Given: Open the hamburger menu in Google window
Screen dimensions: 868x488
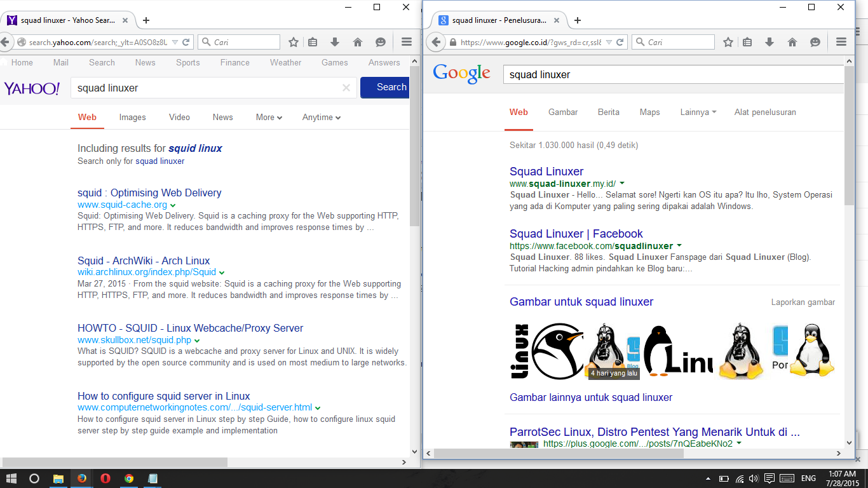Looking at the screenshot, I should [x=841, y=43].
